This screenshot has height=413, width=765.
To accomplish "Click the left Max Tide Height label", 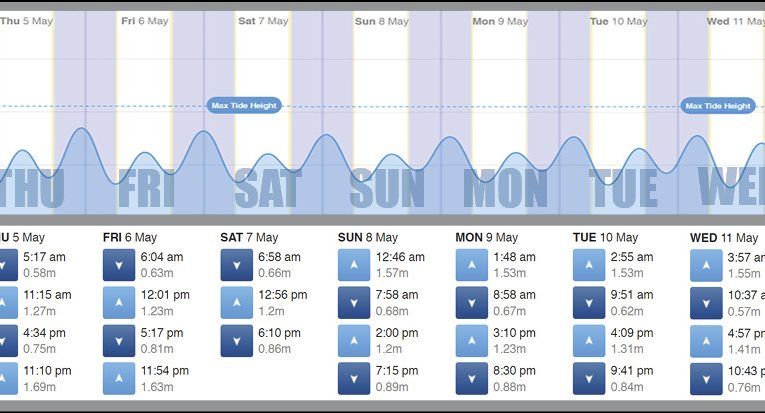I will coord(245,105).
